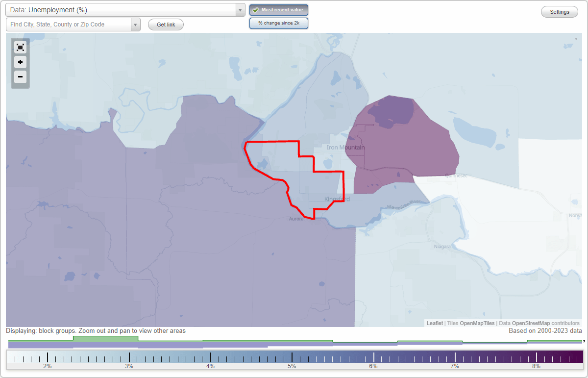
Task: Toggle the Most recent value display mode
Action: [x=279, y=10]
